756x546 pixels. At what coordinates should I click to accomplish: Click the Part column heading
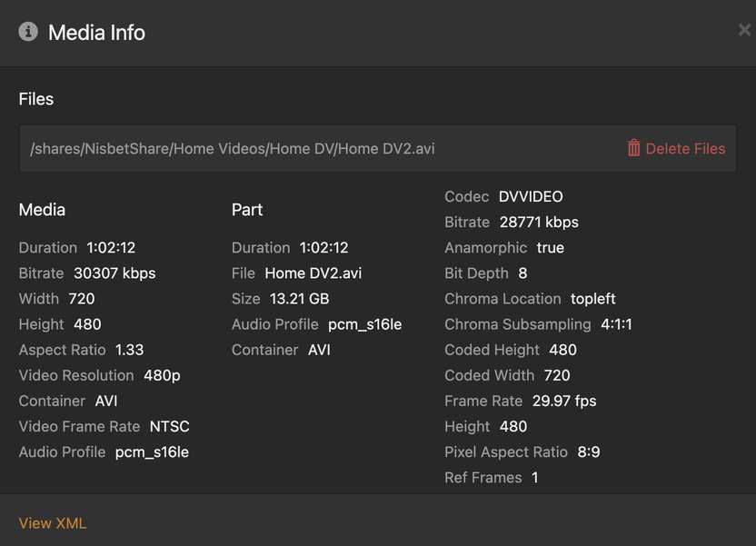[247, 210]
